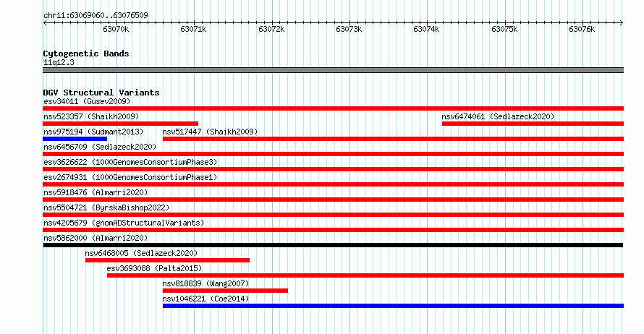Click the 63070k ruler position

[116, 29]
